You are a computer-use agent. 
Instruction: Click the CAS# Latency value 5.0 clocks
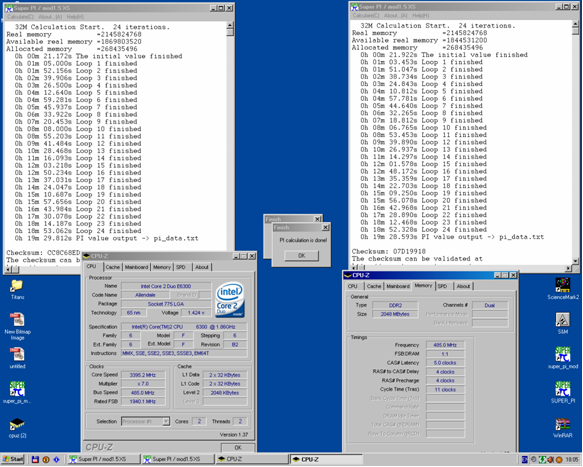coord(445,363)
